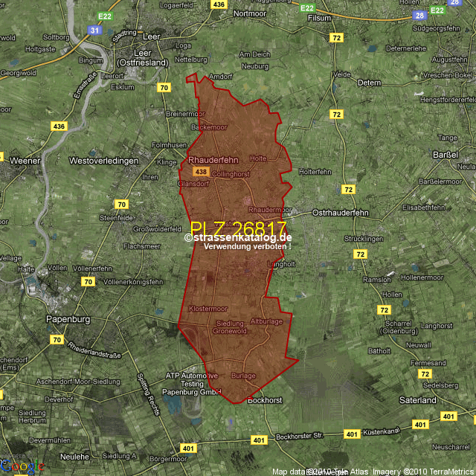The width and height of the screenshot is (476, 476).
Task: Click the Rhauderfehn label inside red area
Action: (x=213, y=160)
